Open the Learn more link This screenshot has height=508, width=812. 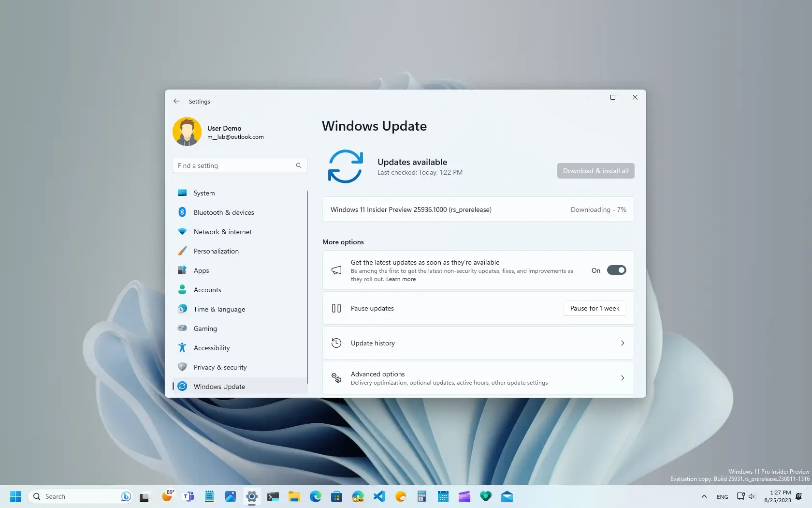click(401, 279)
